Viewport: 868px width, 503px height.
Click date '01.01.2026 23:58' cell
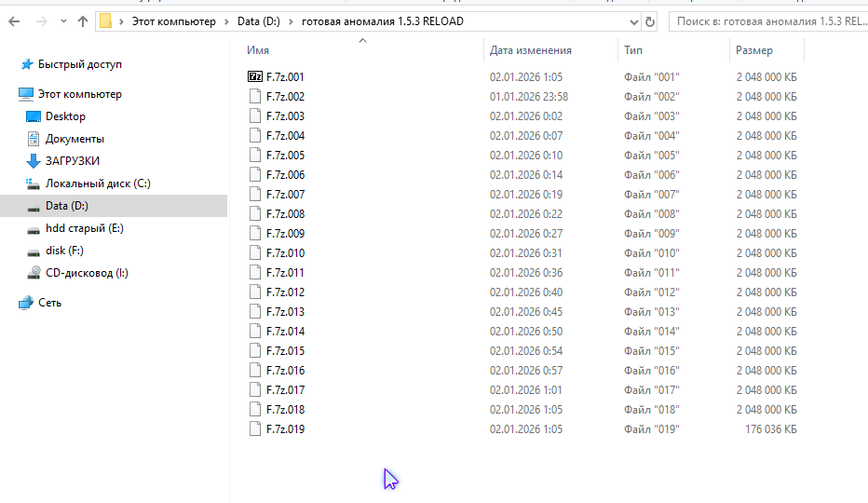pyautogui.click(x=529, y=96)
